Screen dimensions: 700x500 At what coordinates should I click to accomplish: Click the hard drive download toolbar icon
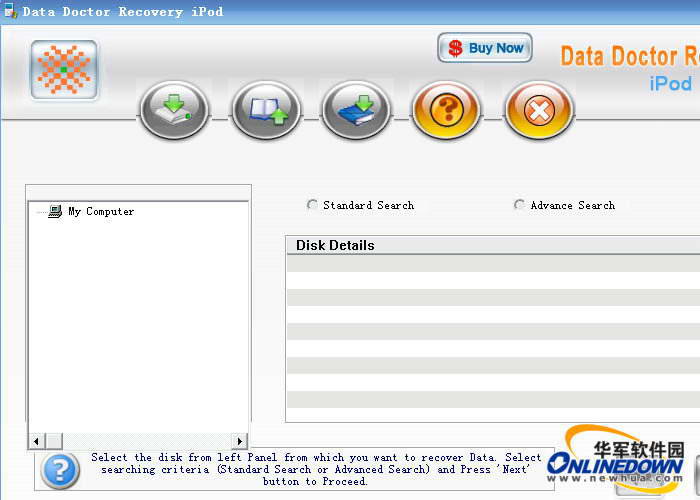click(x=174, y=110)
